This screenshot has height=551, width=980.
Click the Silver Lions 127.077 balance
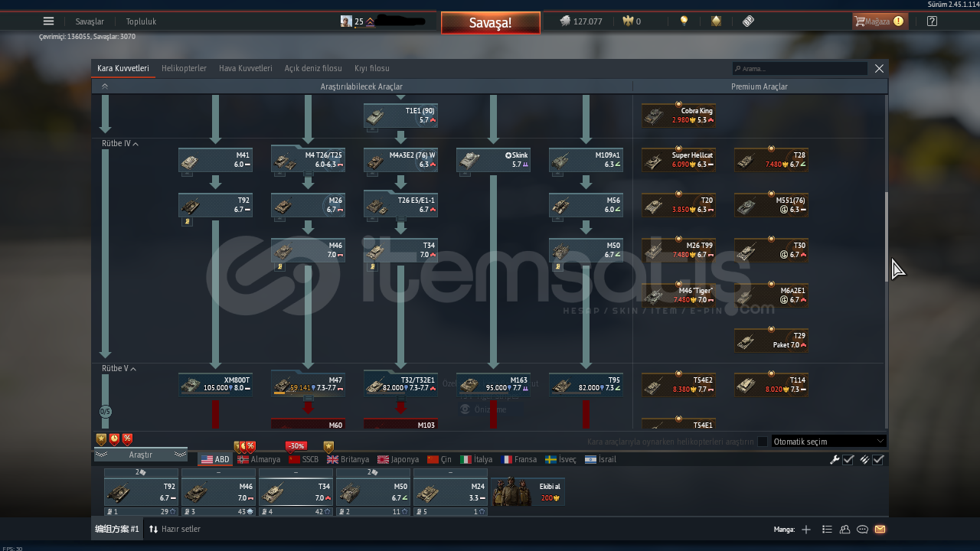coord(581,21)
